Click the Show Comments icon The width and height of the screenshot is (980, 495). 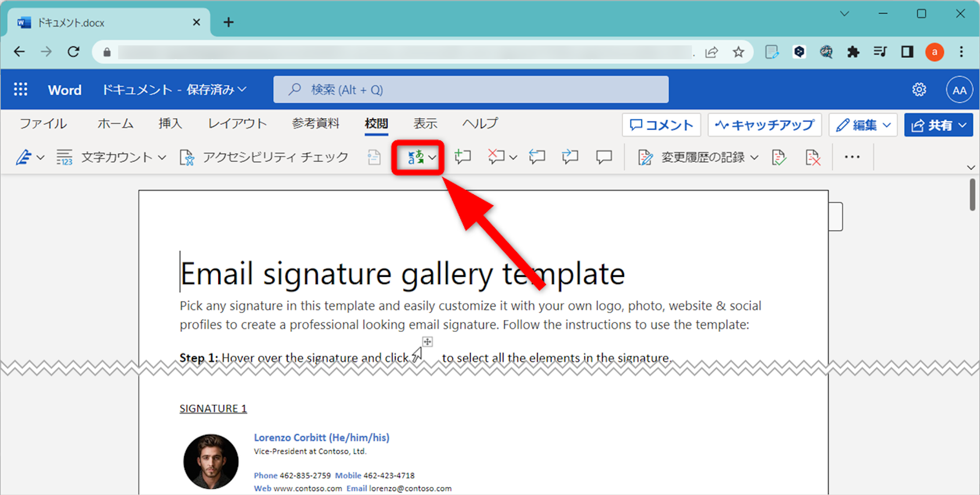pos(604,157)
